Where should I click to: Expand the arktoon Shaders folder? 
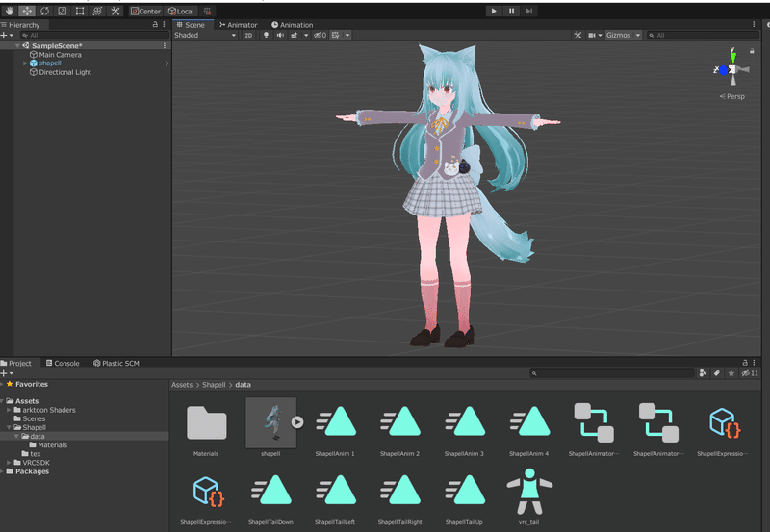[9, 410]
